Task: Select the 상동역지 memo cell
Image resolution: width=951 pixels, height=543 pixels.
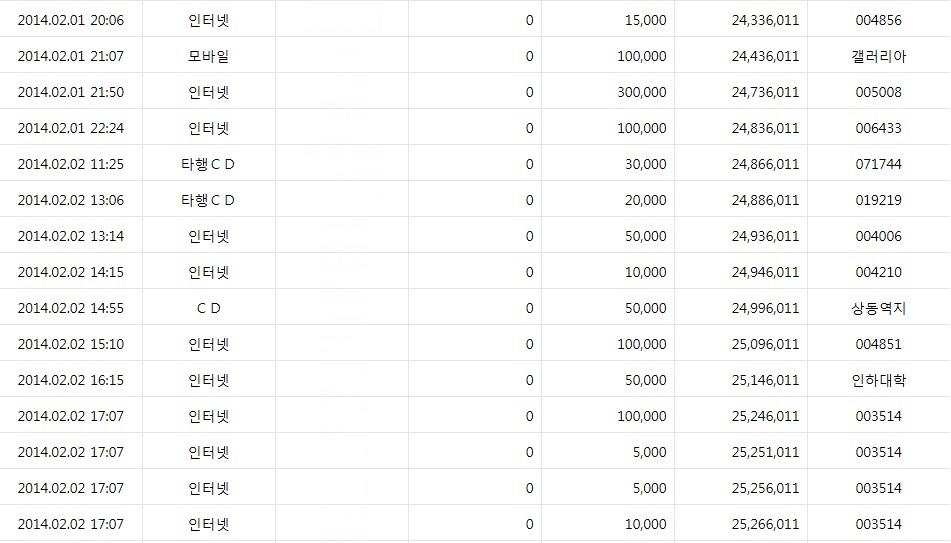Action: 878,308
